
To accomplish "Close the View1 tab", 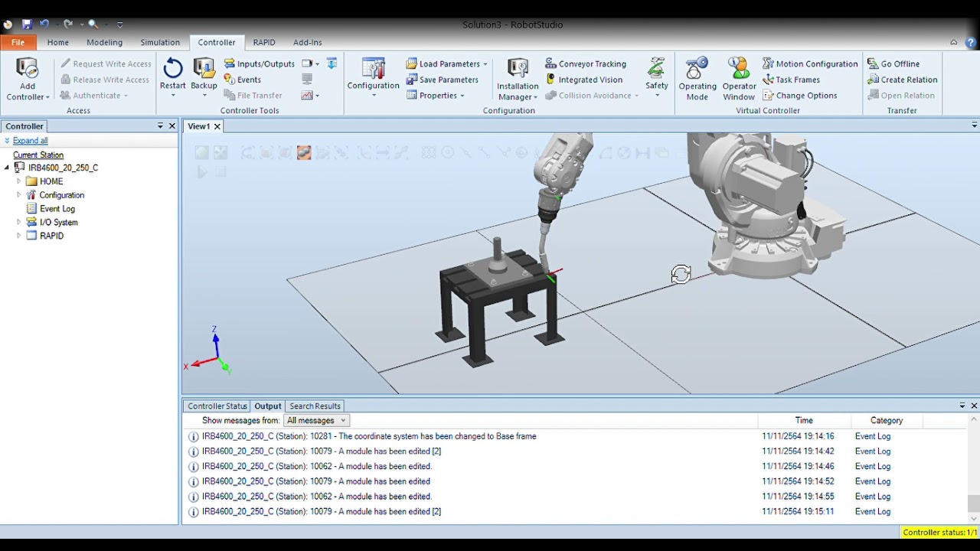I will click(x=217, y=126).
